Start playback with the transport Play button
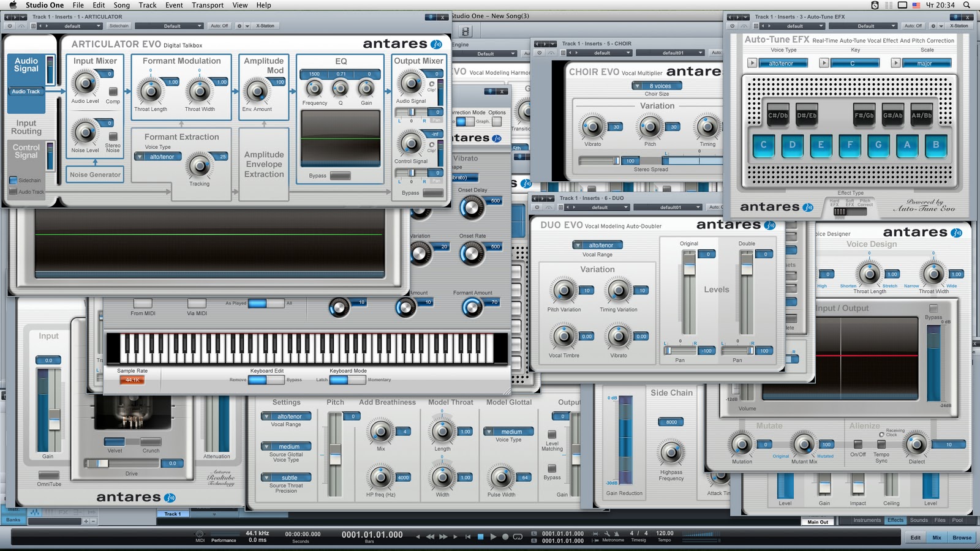The width and height of the screenshot is (980, 551). 493,536
